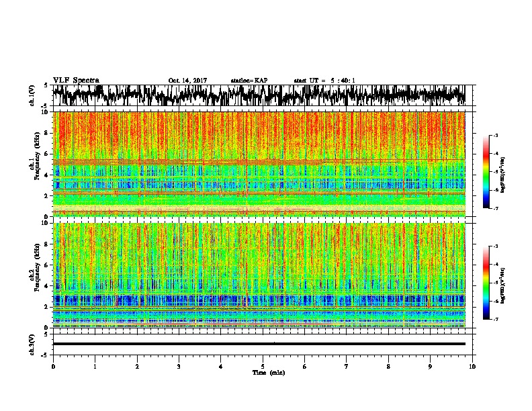The height and width of the screenshot is (411, 532).
Task: Click the "VLF Spectra" plot title
Action: coord(76,81)
